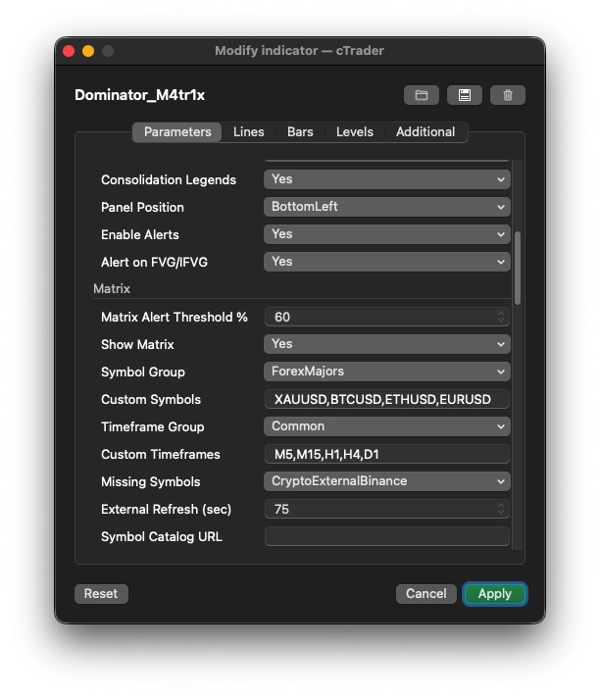Click the Custom Timeframes text field
600x696 pixels.
click(387, 454)
